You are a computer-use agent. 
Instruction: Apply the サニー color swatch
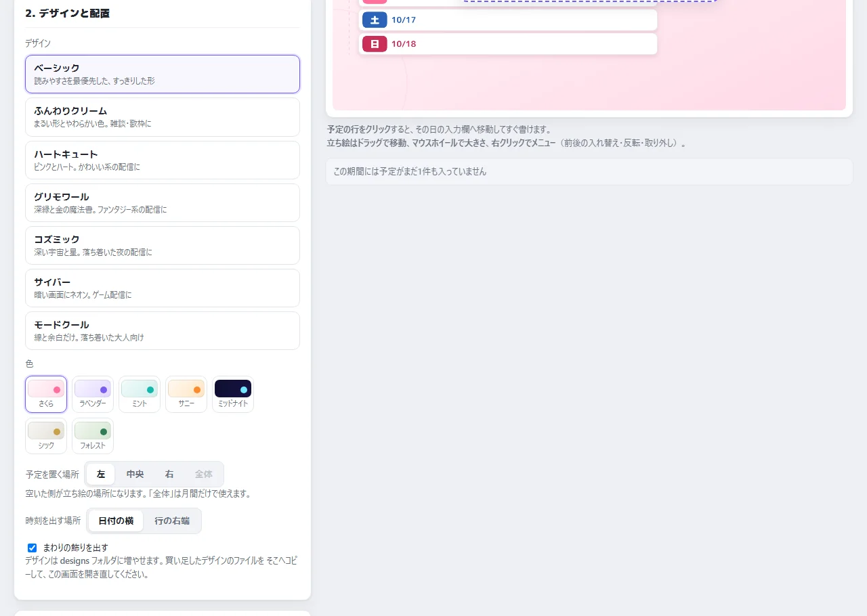click(x=186, y=394)
